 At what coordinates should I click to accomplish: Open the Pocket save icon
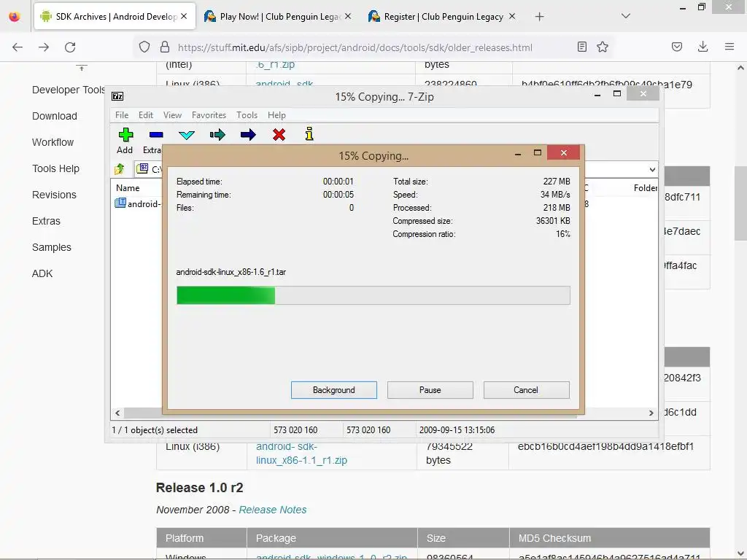click(676, 47)
